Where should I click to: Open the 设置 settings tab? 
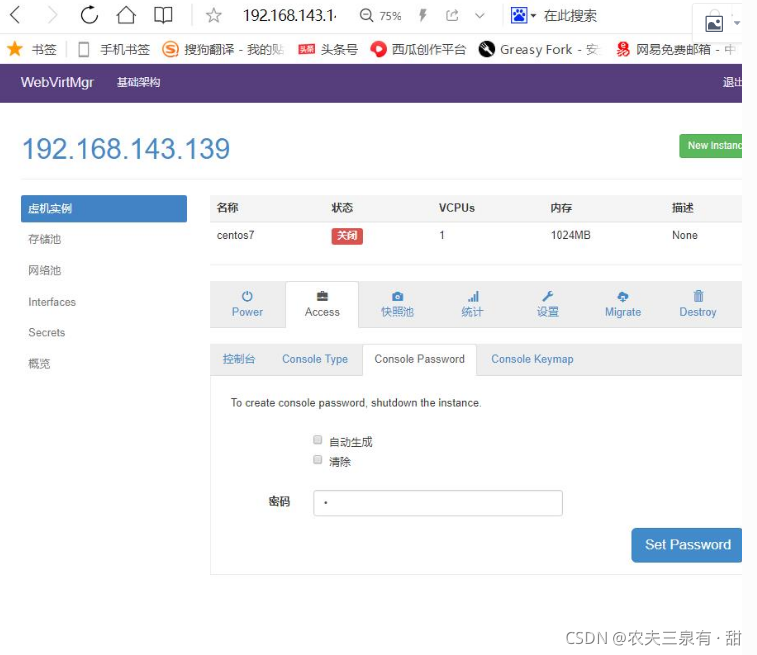(x=547, y=305)
